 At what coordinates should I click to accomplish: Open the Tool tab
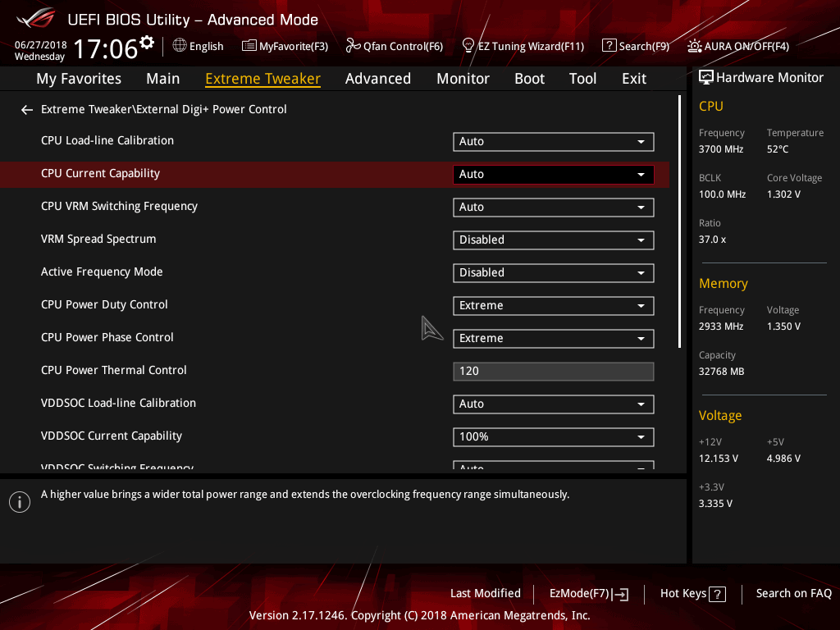(583, 79)
